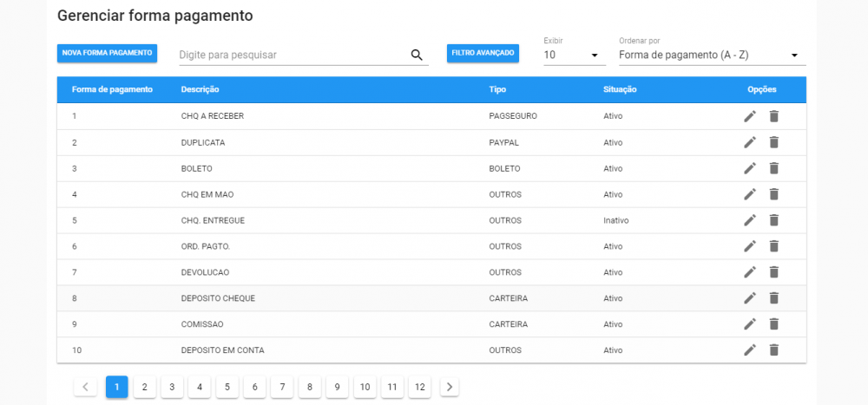Screen dimensions: 868x405
Task: Click the previous page chevron
Action: point(85,387)
